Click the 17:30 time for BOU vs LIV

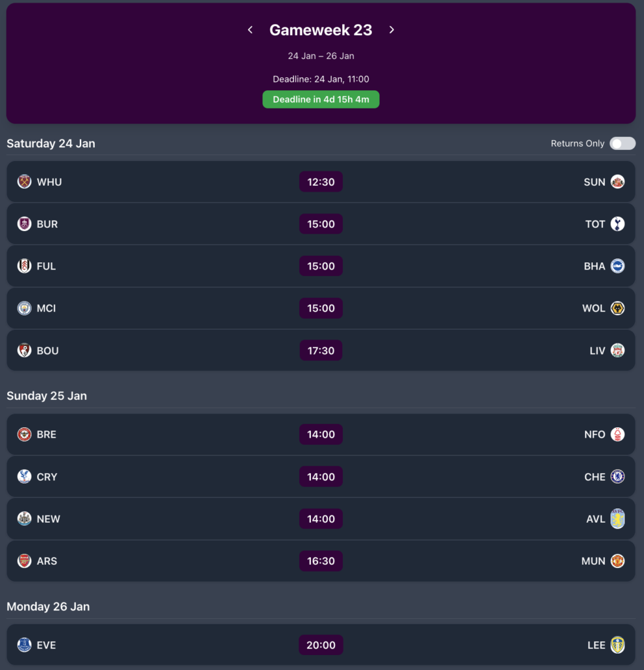(321, 350)
